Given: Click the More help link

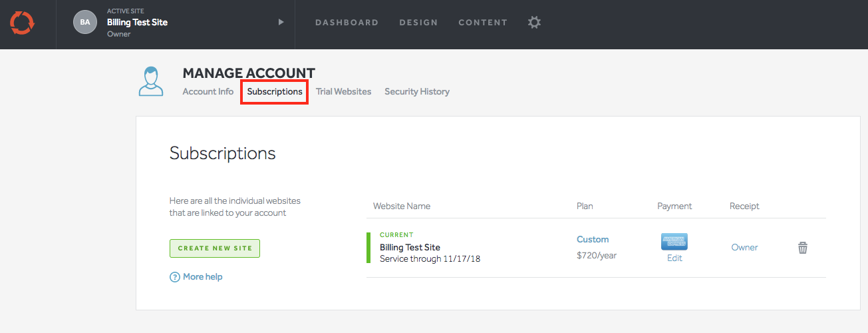Looking at the screenshot, I should pyautogui.click(x=202, y=276).
